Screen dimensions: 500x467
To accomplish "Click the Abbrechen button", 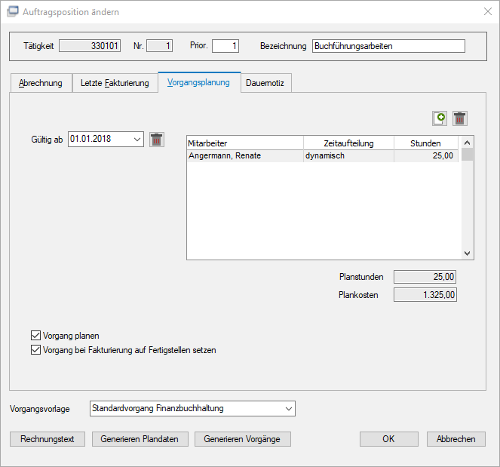I will point(456,439).
